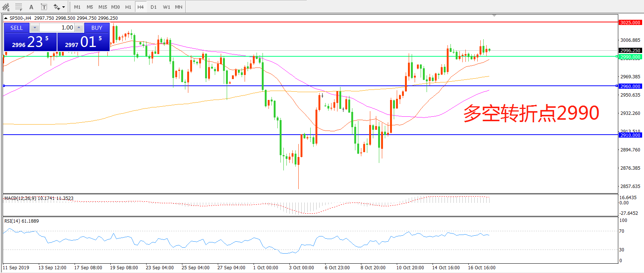This screenshot has width=644, height=273.
Task: Switch to the M15 timeframe
Action: tap(103, 7)
